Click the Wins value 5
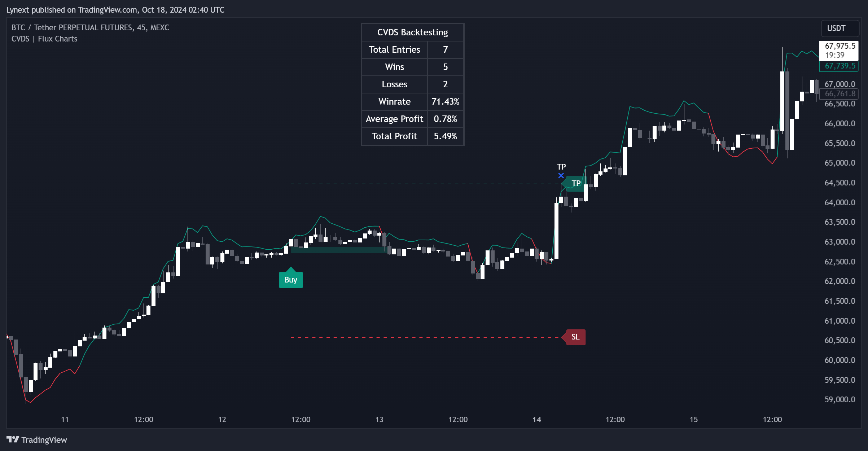 (x=446, y=67)
